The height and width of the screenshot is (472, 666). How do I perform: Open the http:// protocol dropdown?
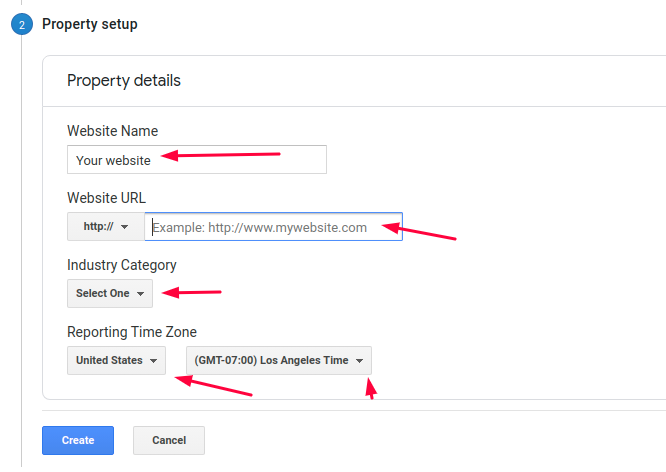coord(105,227)
